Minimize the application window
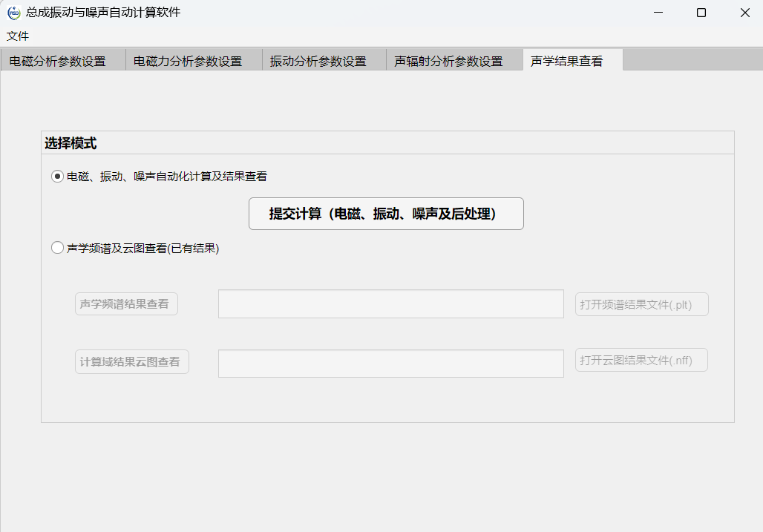 pos(657,13)
